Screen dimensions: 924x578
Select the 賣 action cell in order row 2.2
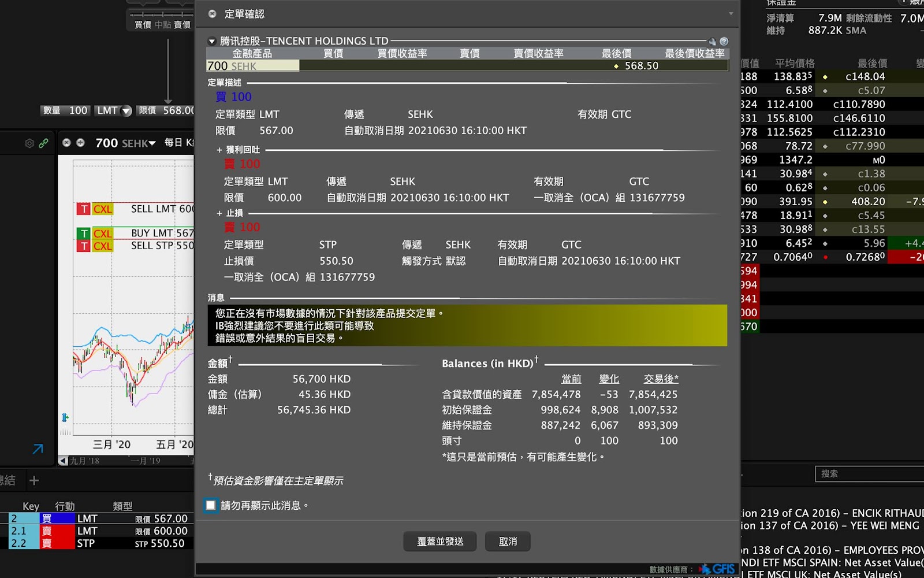point(57,543)
